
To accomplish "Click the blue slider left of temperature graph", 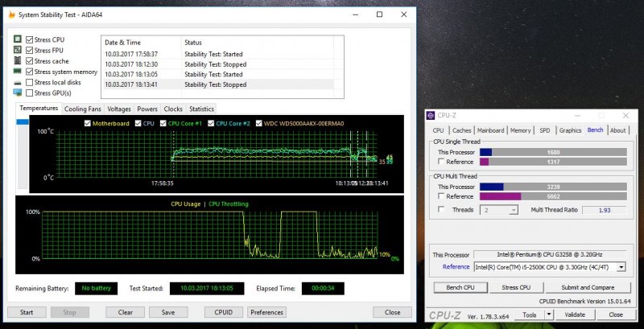I will (23, 121).
